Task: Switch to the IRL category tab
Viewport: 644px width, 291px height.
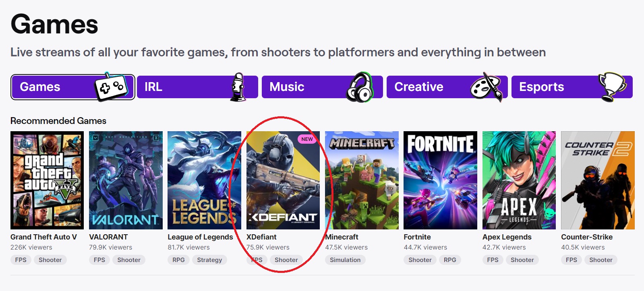Action: pyautogui.click(x=185, y=87)
